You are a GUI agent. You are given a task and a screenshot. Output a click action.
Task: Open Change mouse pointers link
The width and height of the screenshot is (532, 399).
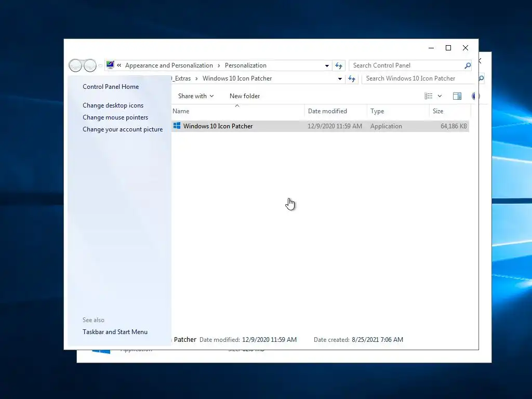click(115, 117)
